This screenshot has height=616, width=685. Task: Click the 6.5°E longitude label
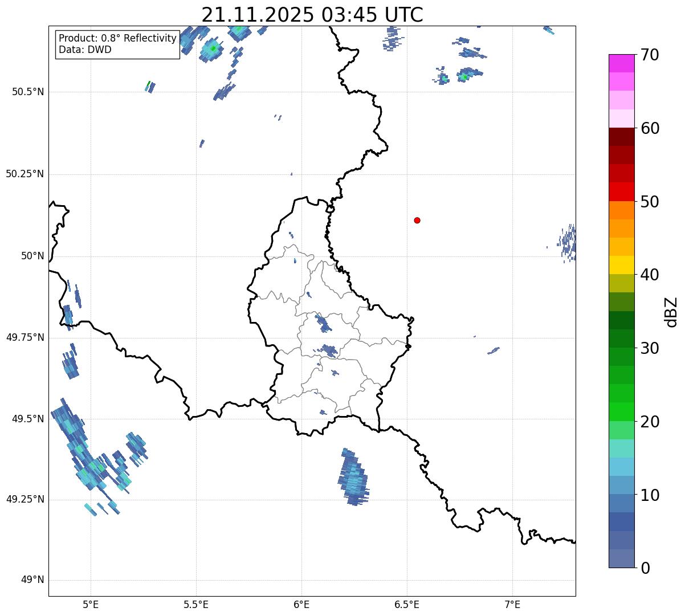(407, 604)
